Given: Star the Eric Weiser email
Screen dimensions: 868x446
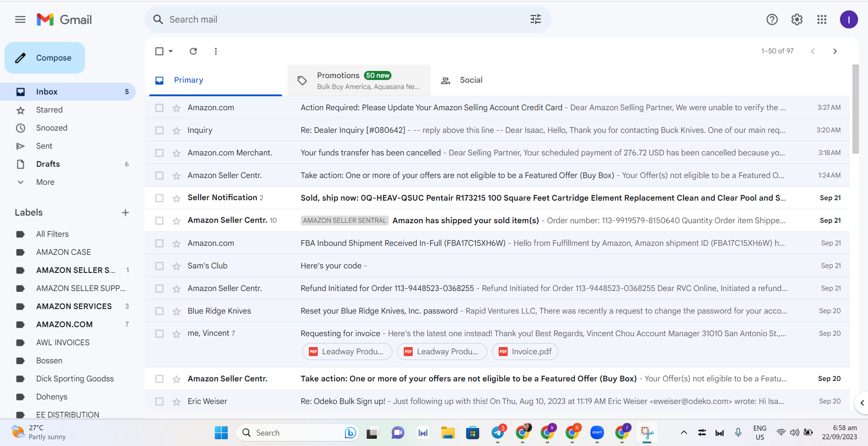Looking at the screenshot, I should click(176, 401).
